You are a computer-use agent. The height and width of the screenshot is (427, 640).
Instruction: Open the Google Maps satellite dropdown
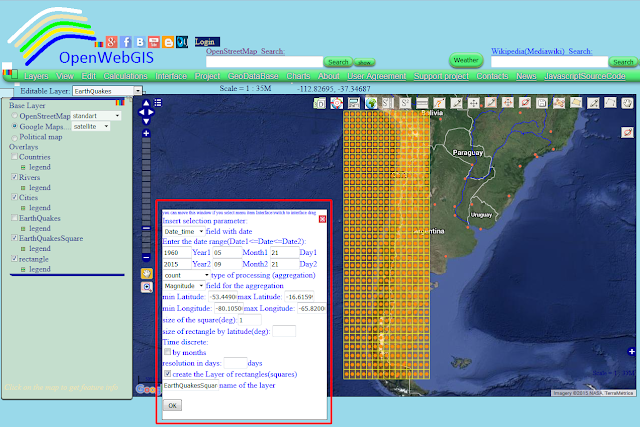(91, 126)
